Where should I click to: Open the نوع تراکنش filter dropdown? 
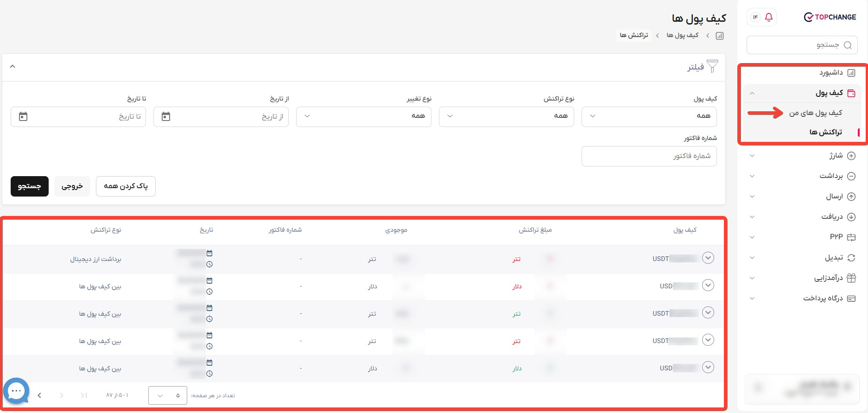click(506, 116)
